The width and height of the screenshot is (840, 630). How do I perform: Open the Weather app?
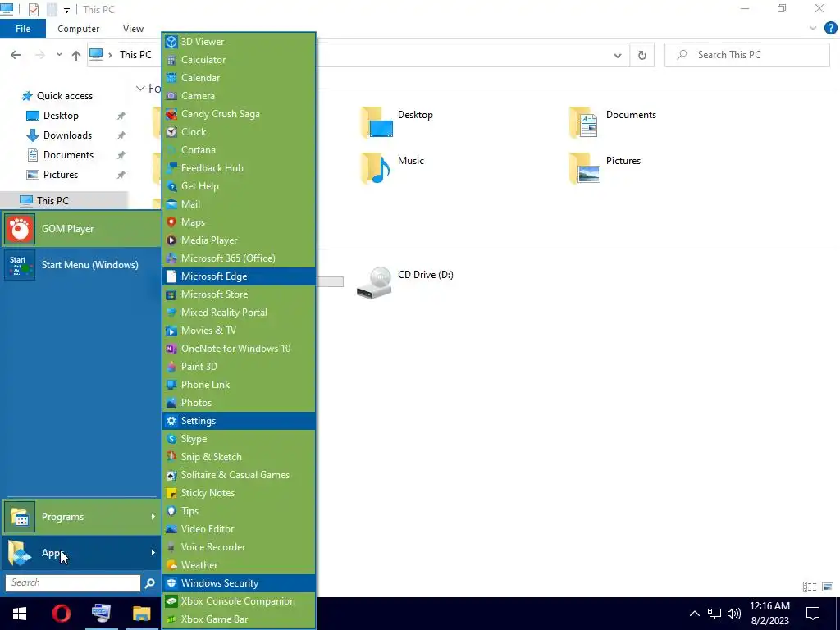pyautogui.click(x=239, y=564)
